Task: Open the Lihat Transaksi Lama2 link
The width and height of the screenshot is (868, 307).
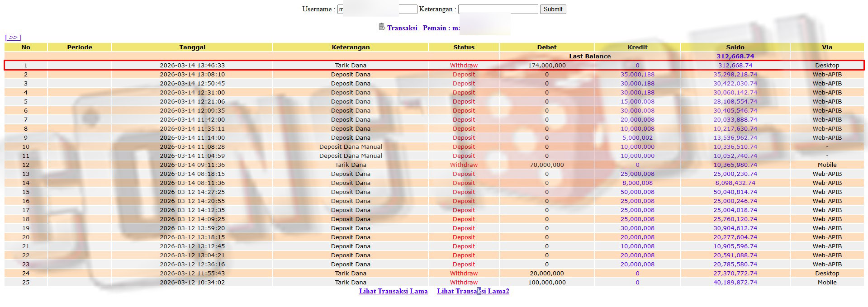Action: click(x=473, y=291)
